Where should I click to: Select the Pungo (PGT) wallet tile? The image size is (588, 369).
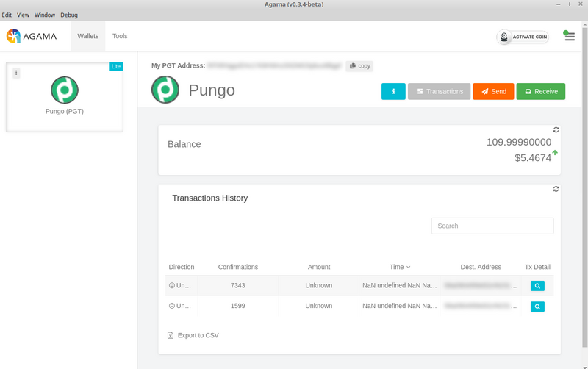click(65, 97)
